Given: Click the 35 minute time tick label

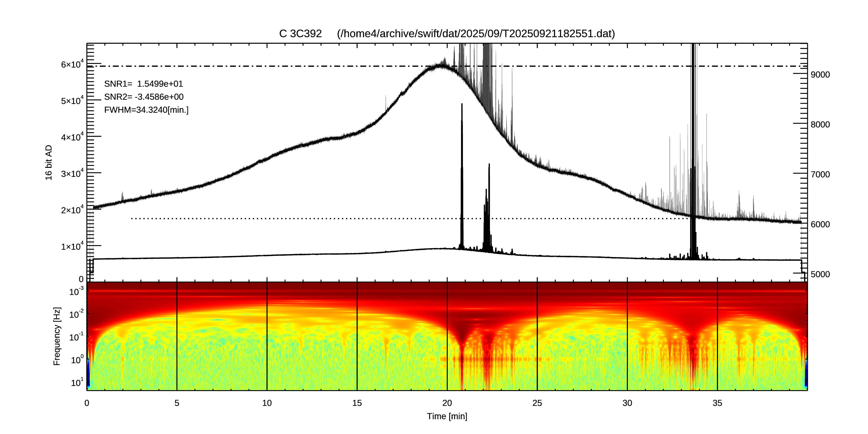Looking at the screenshot, I should tap(717, 403).
